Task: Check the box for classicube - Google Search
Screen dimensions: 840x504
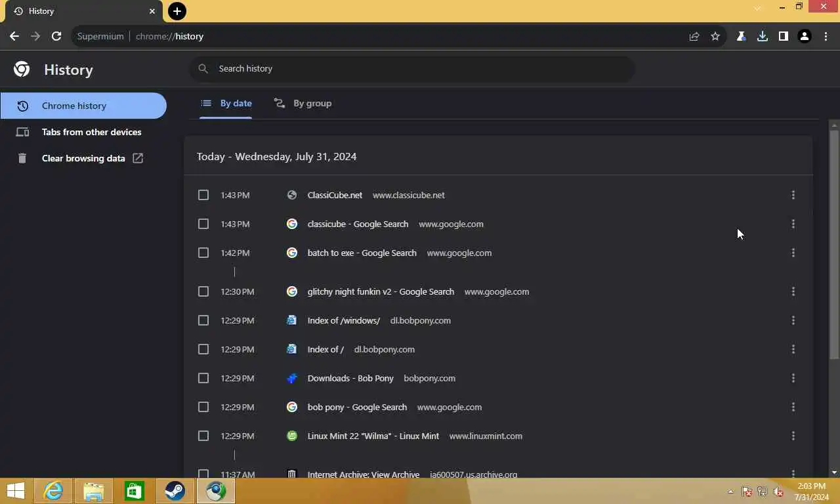Action: pyautogui.click(x=203, y=224)
